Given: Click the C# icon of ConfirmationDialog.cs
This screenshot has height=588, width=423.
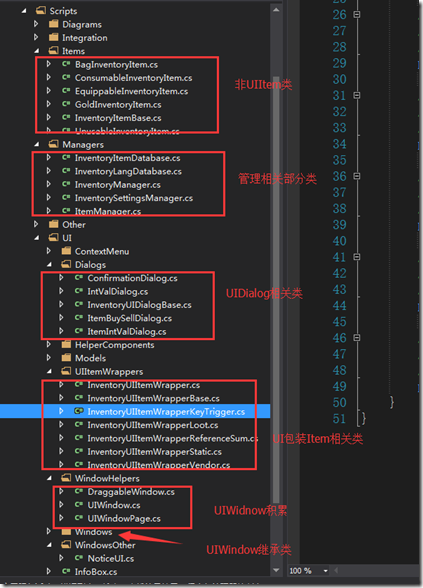Looking at the screenshot, I should (x=79, y=278).
